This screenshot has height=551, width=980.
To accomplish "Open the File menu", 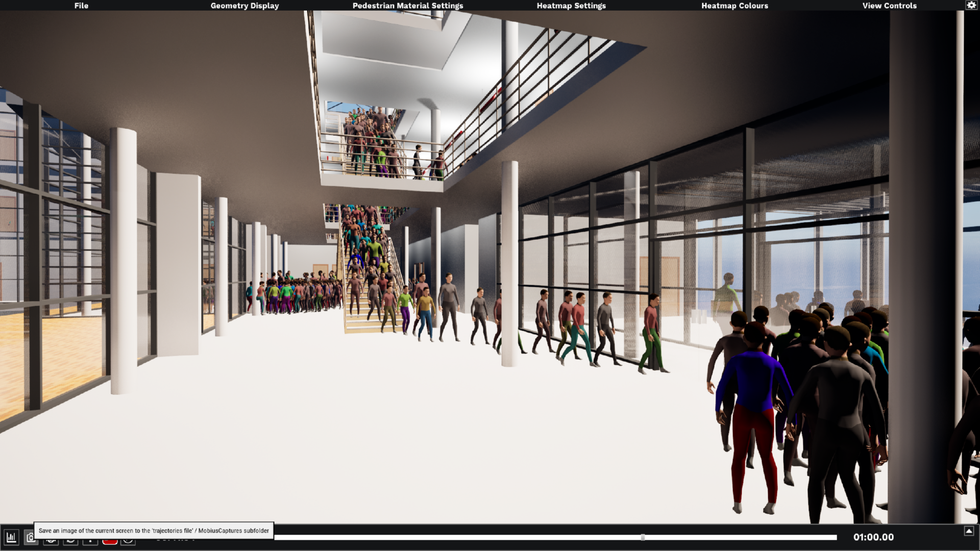I will click(81, 6).
